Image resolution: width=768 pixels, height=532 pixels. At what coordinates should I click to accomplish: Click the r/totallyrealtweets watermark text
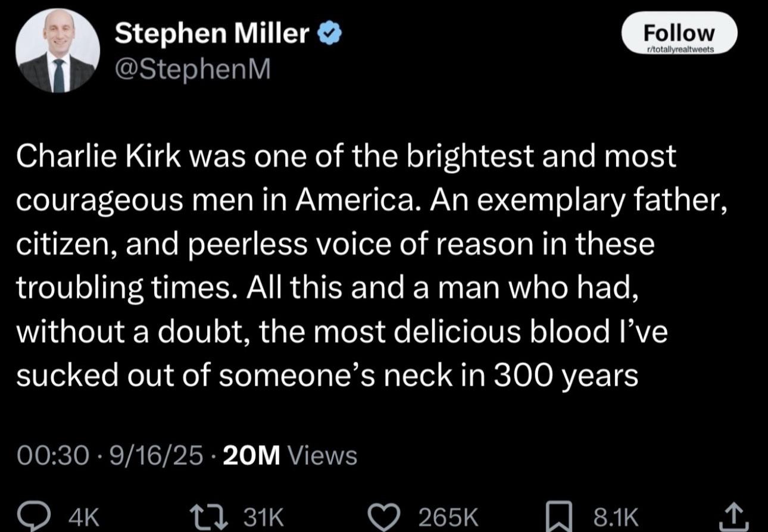coord(679,51)
